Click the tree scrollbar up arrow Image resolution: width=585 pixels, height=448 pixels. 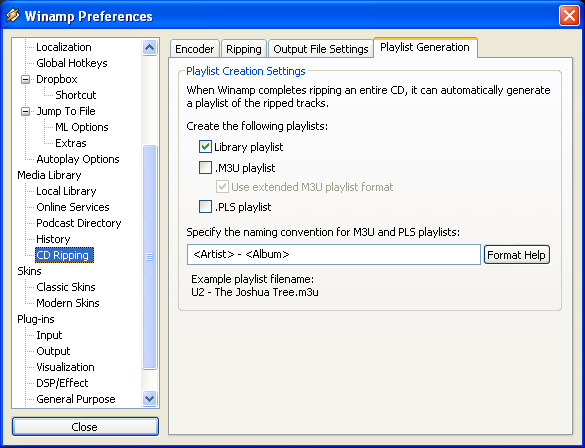coord(150,47)
